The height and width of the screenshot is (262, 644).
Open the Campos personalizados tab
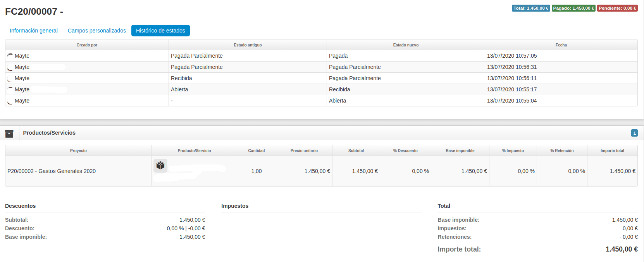point(97,31)
